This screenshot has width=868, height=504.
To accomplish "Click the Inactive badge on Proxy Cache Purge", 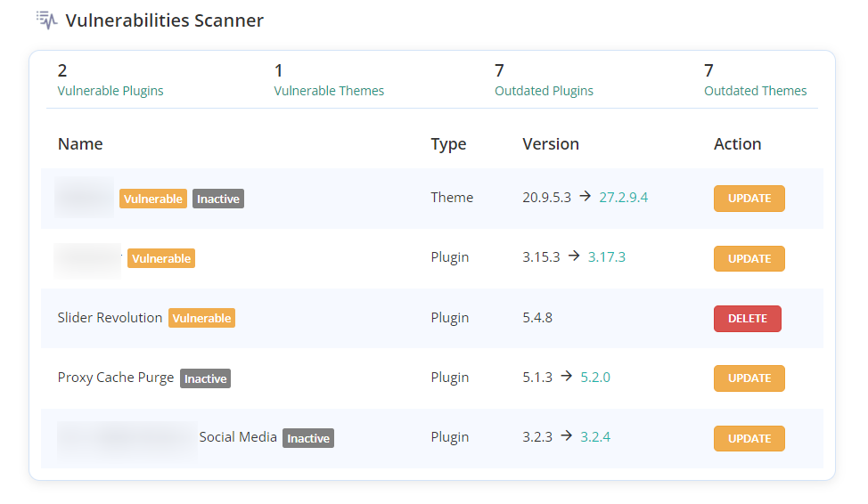I will click(x=205, y=378).
